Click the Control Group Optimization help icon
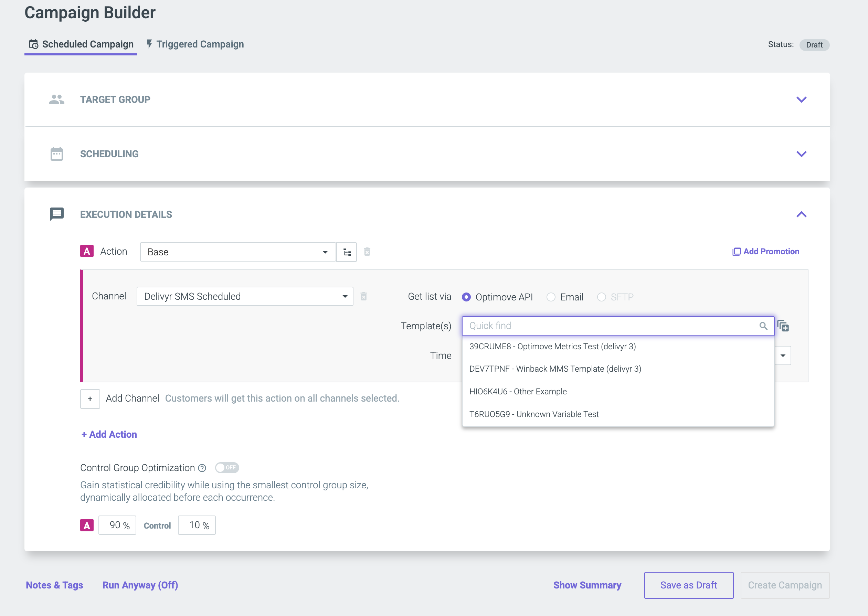 [x=202, y=468]
